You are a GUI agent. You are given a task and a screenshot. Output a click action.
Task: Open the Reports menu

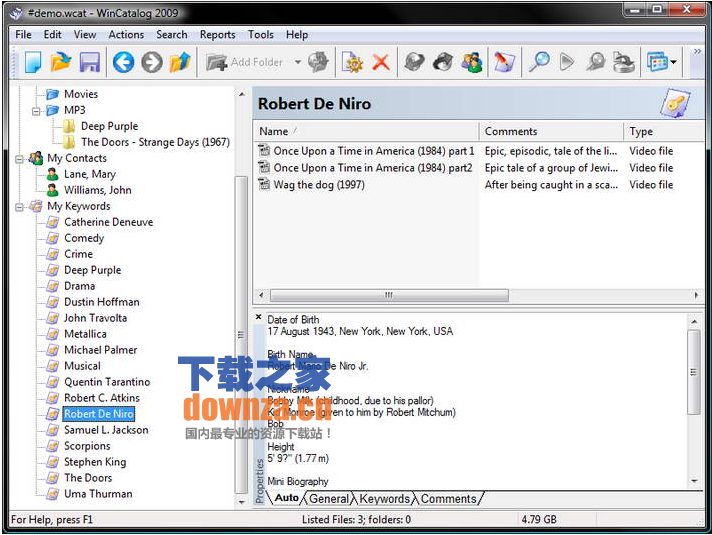tap(218, 35)
